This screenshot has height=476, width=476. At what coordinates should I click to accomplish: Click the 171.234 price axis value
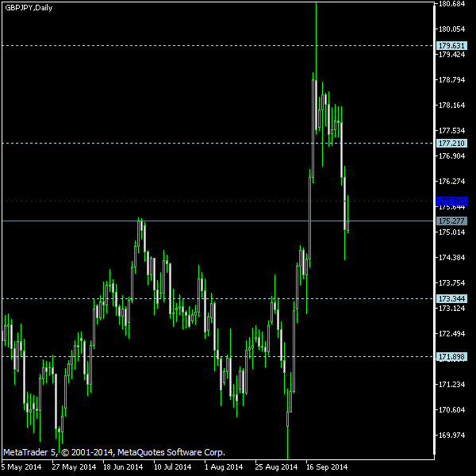point(451,385)
